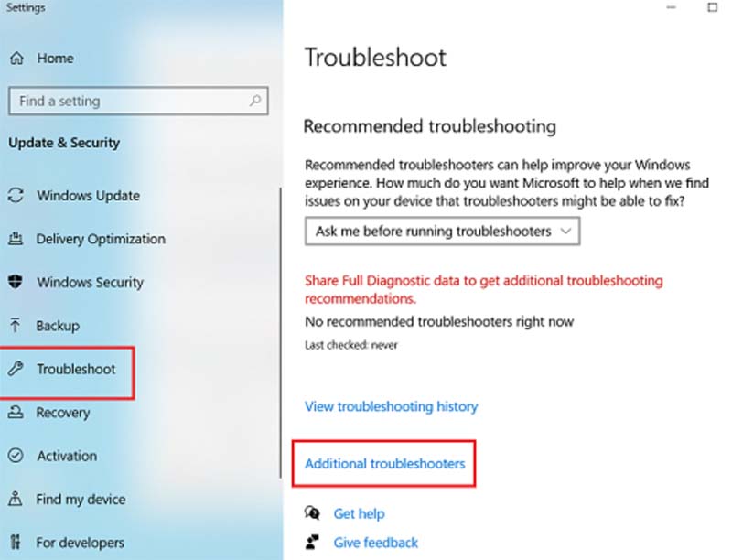This screenshot has width=732, height=560.
Task: Click the Delivery Optimization icon
Action: (15, 239)
